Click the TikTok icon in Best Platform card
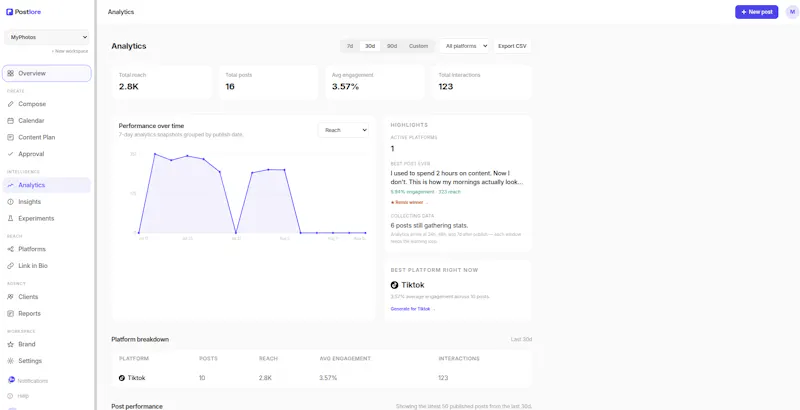Image resolution: width=800 pixels, height=410 pixels. pyautogui.click(x=394, y=285)
